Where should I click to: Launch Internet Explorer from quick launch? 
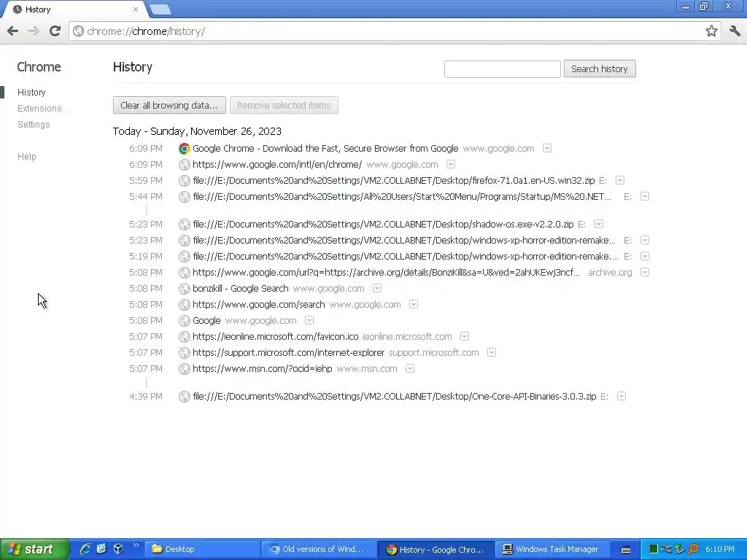(85, 549)
